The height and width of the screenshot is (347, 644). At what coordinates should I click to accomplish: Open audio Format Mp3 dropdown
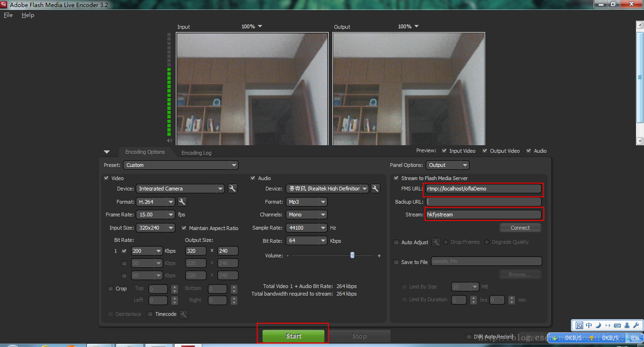click(x=306, y=202)
